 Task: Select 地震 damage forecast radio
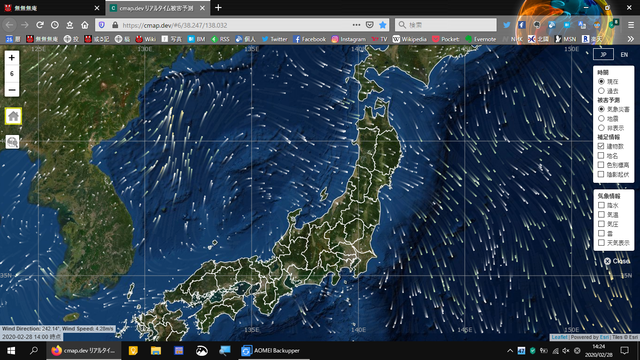coord(601,118)
